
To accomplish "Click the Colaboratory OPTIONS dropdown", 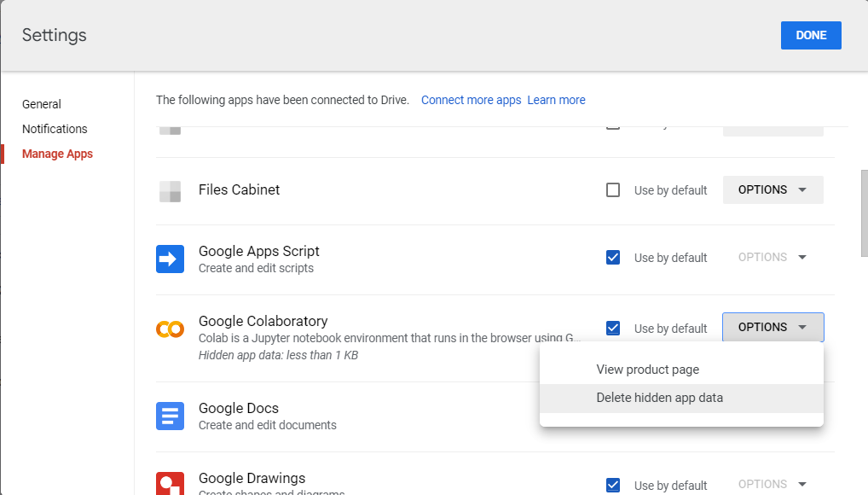I will click(x=773, y=327).
